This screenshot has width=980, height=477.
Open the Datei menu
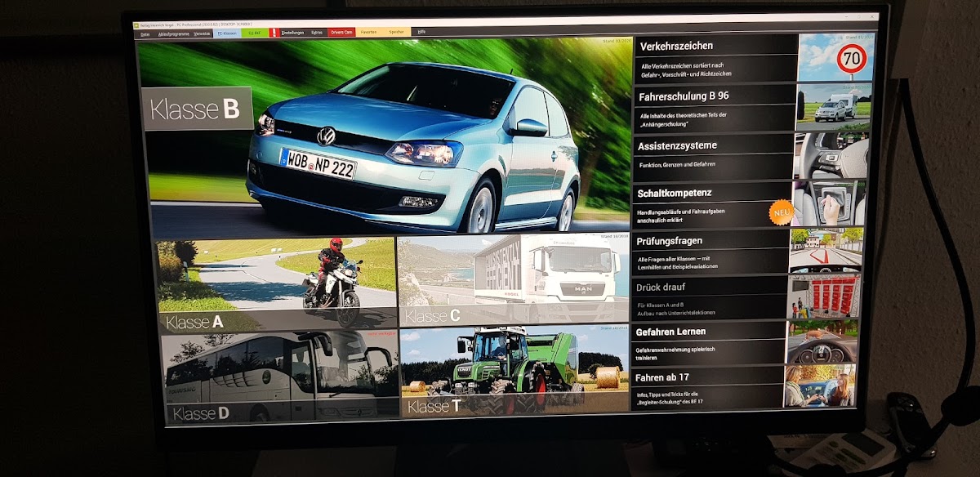tap(145, 33)
